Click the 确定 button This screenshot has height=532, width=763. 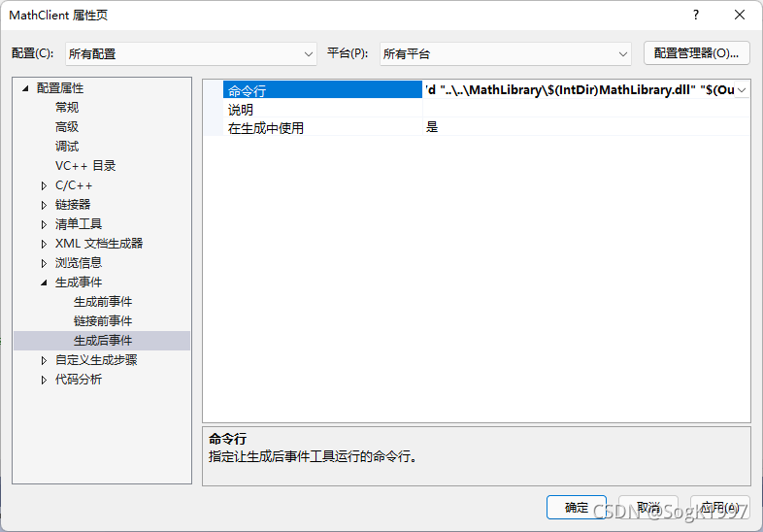[x=577, y=507]
